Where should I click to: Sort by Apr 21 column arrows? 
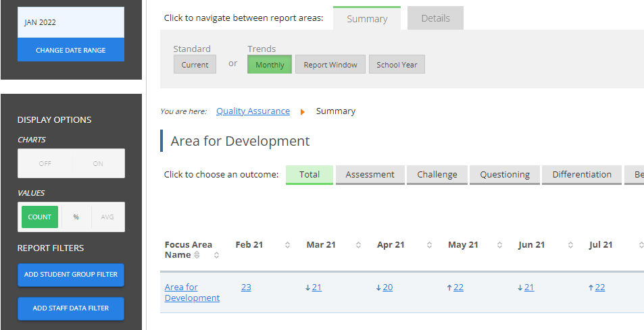[x=429, y=245]
